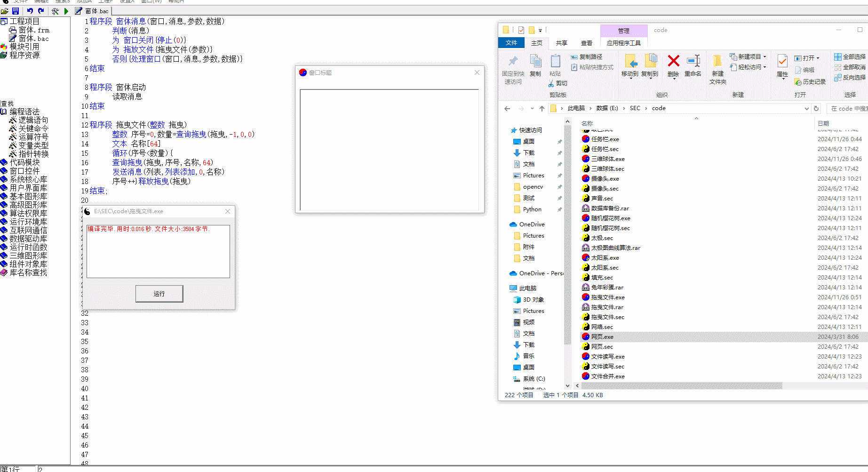The width and height of the screenshot is (868, 472).
Task: Switch to 主页 ribbon tab
Action: 537,43
